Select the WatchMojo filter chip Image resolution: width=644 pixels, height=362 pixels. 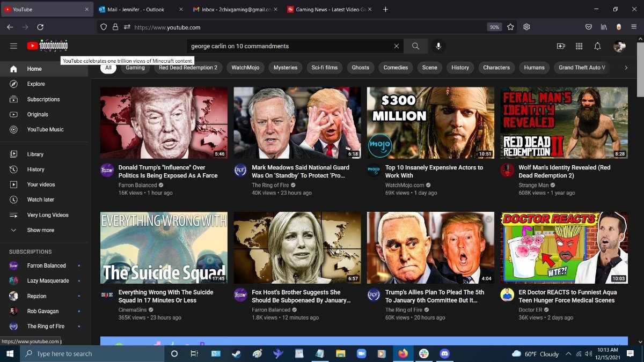point(246,68)
